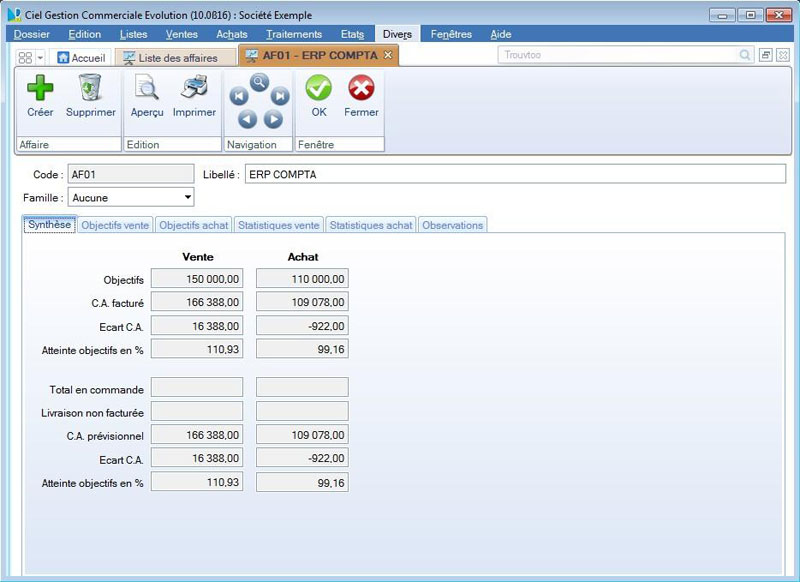Screen dimensions: 800x582
Task: Open the Ventes menu
Action: pos(181,34)
